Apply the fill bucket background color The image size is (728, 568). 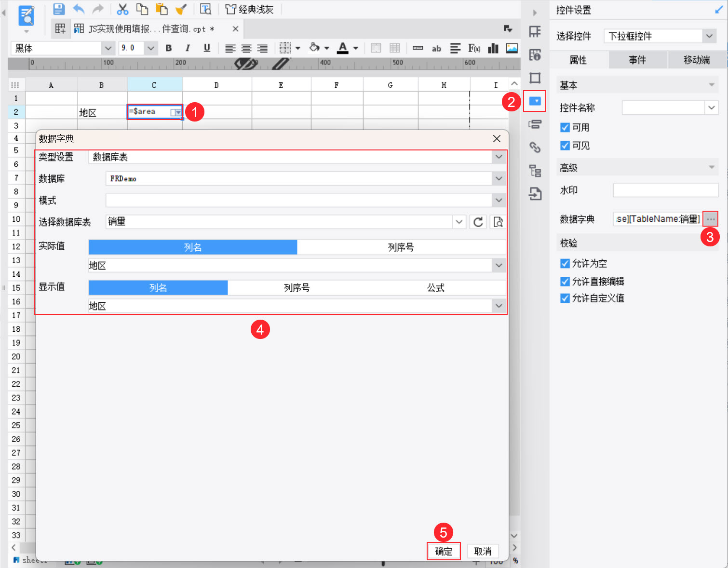(314, 48)
